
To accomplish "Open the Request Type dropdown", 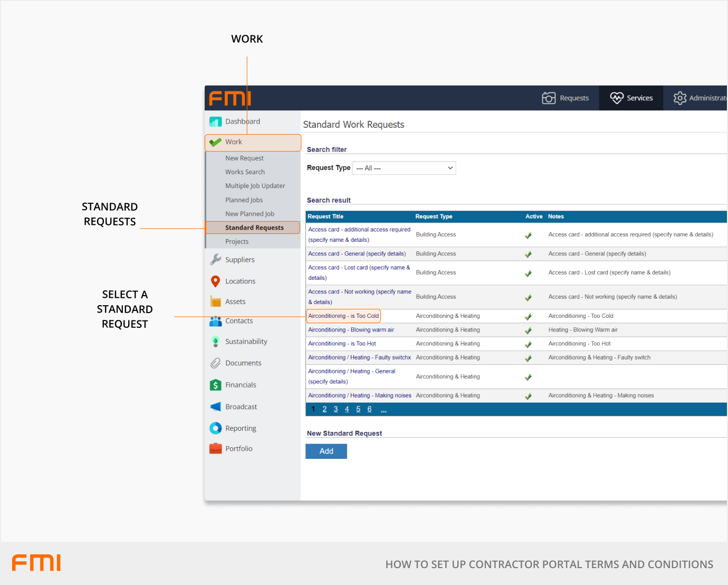I will coord(404,168).
